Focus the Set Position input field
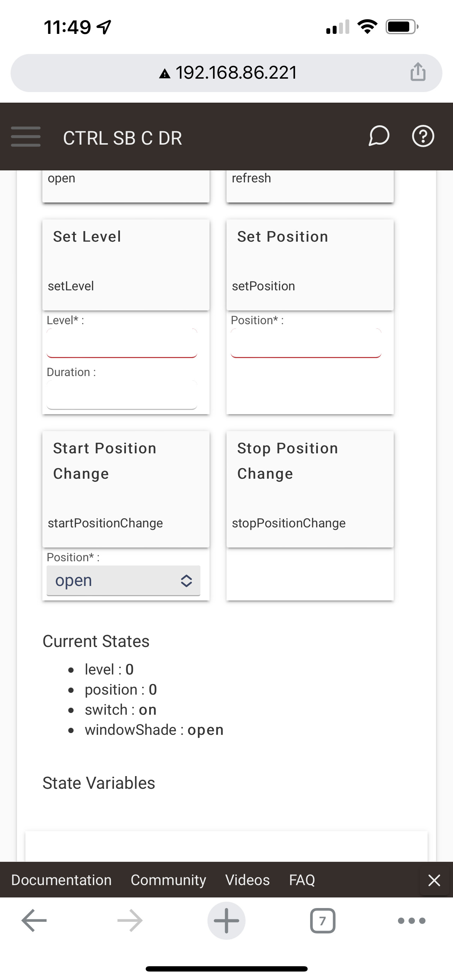The height and width of the screenshot is (980, 453). click(x=306, y=343)
